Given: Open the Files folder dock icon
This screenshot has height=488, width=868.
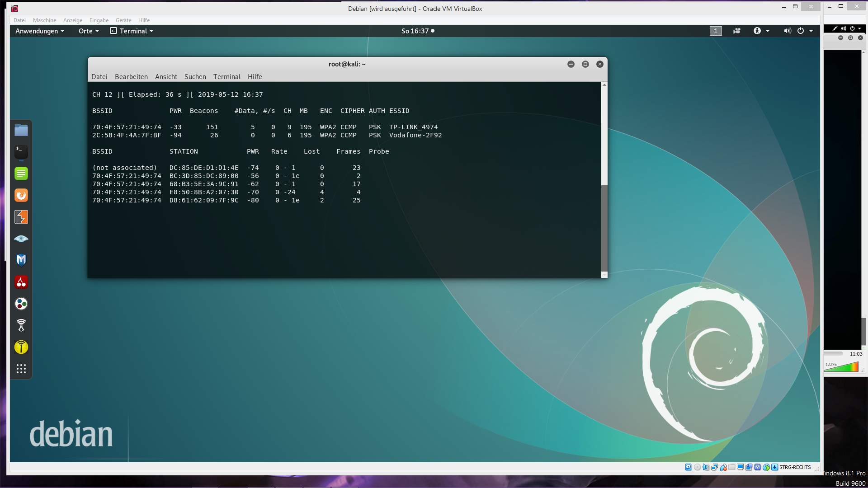Looking at the screenshot, I should [21, 131].
